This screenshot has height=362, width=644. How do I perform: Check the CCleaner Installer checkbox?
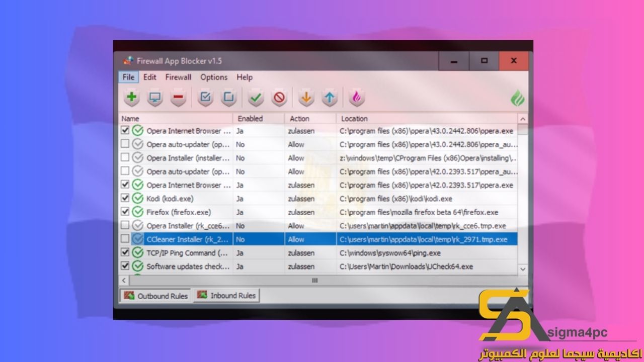pyautogui.click(x=125, y=239)
